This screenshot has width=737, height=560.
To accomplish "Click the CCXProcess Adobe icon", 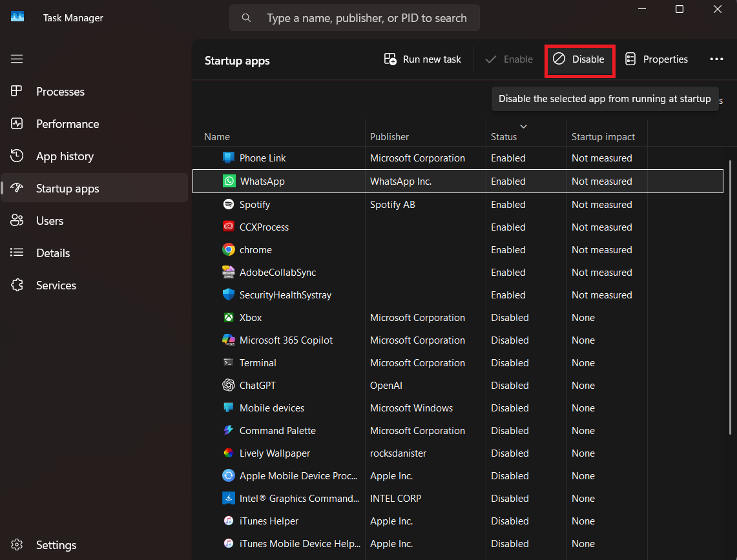I will pyautogui.click(x=229, y=227).
